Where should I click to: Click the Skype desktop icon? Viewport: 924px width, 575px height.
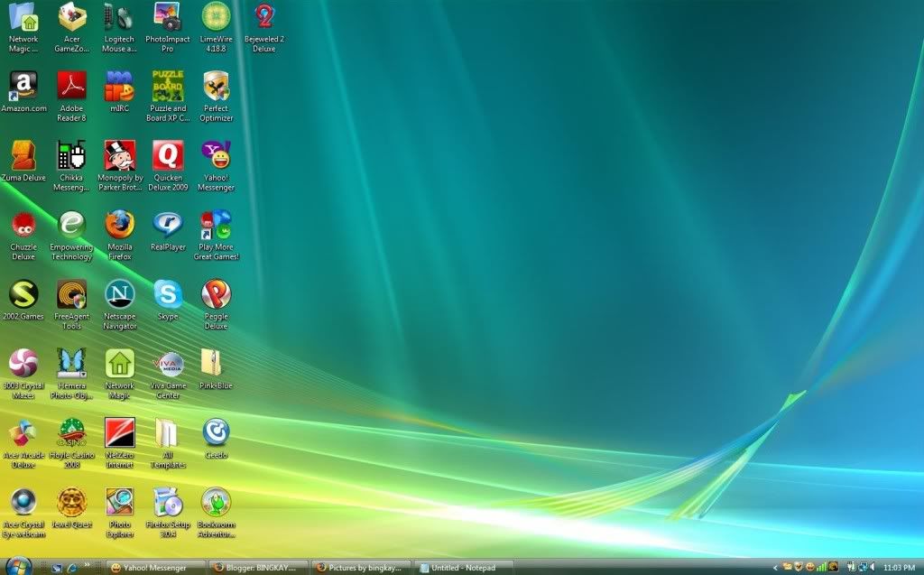point(168,301)
